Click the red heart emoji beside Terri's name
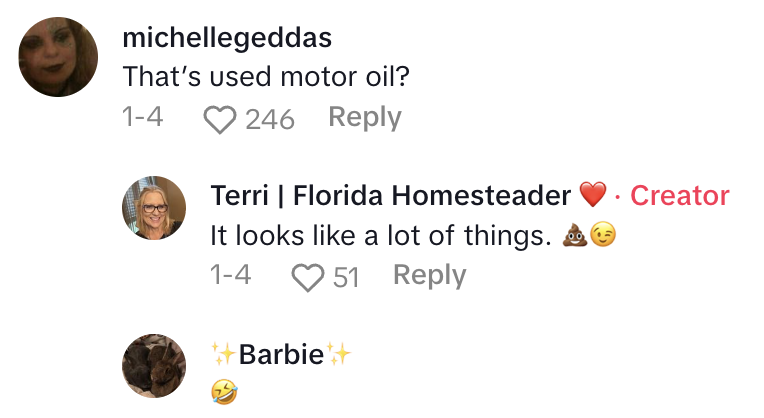764x418 pixels. point(592,195)
